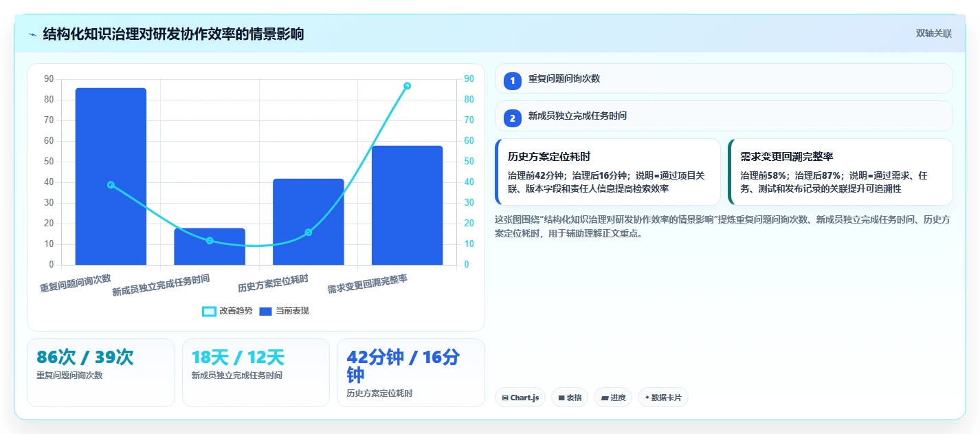Click the 18天 / 12天 stat card
The image size is (980, 434).
coord(256,372)
